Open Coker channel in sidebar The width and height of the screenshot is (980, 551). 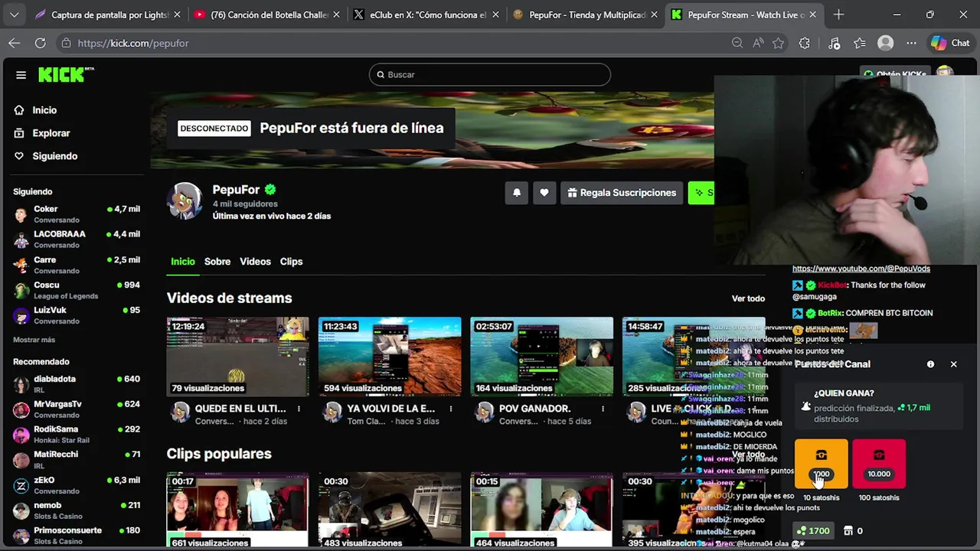tap(77, 214)
